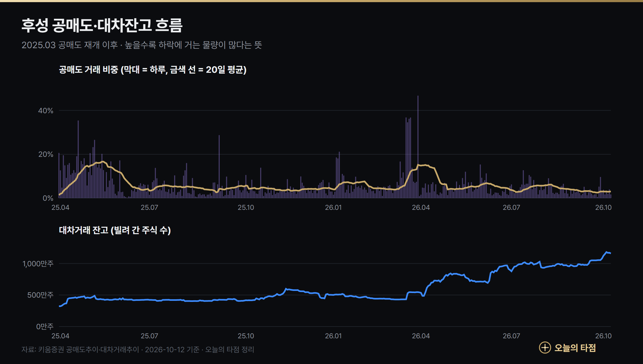Select the heading 후성 공매도·대차잔고 흐름

point(102,25)
